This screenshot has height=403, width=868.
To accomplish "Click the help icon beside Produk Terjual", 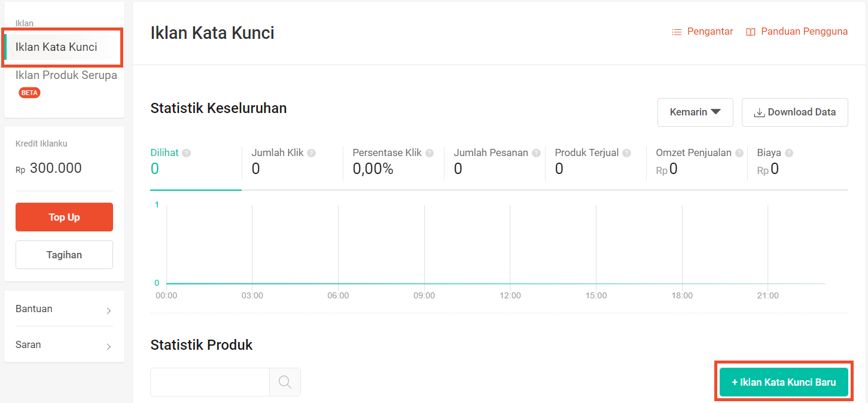I will 626,153.
